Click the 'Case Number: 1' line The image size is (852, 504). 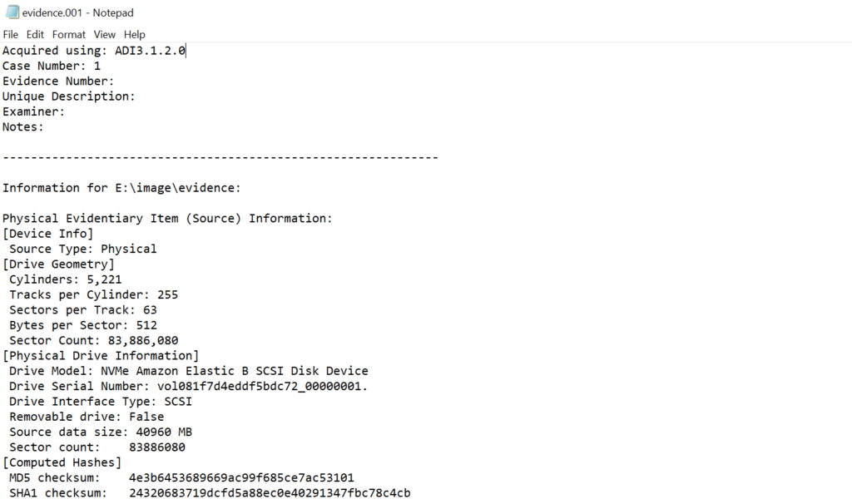52,66
